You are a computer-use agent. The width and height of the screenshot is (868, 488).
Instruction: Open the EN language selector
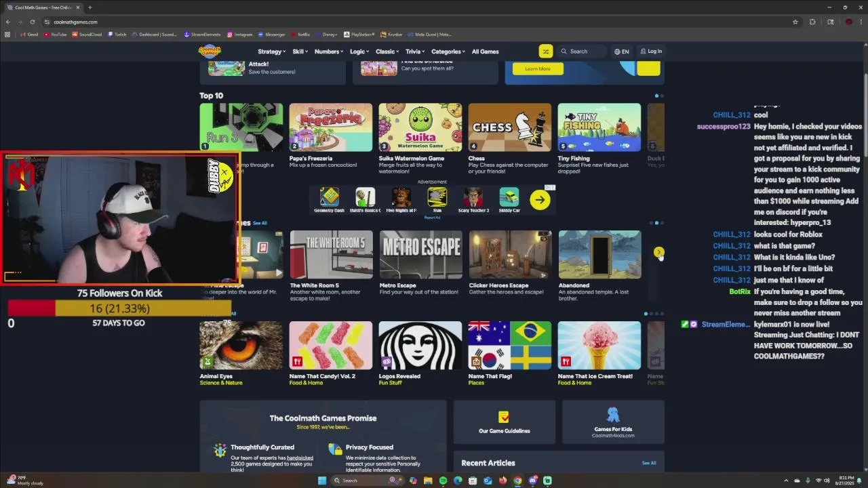click(x=621, y=52)
